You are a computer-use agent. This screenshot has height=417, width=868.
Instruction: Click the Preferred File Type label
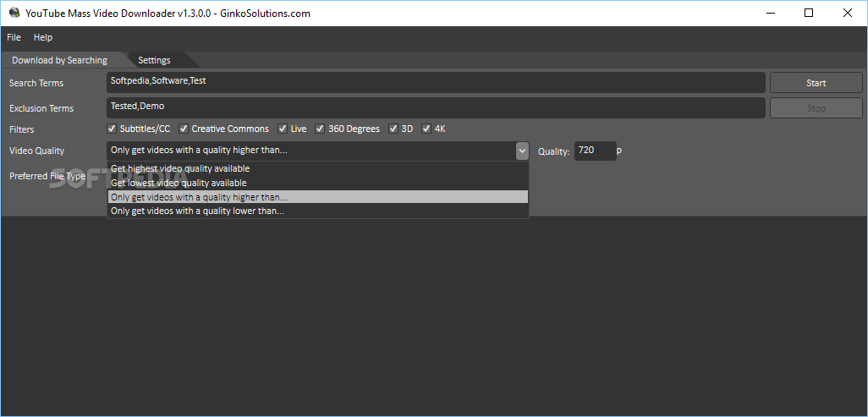coord(47,176)
